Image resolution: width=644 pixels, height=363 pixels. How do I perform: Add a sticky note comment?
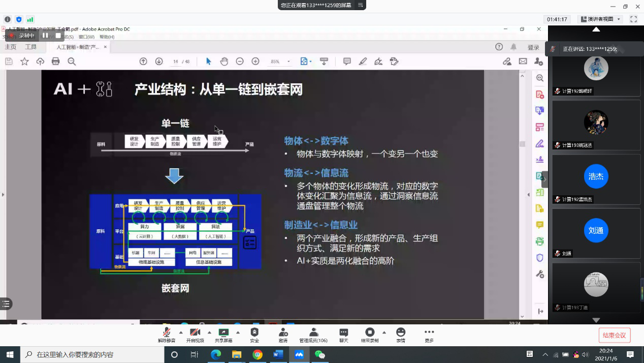347,62
